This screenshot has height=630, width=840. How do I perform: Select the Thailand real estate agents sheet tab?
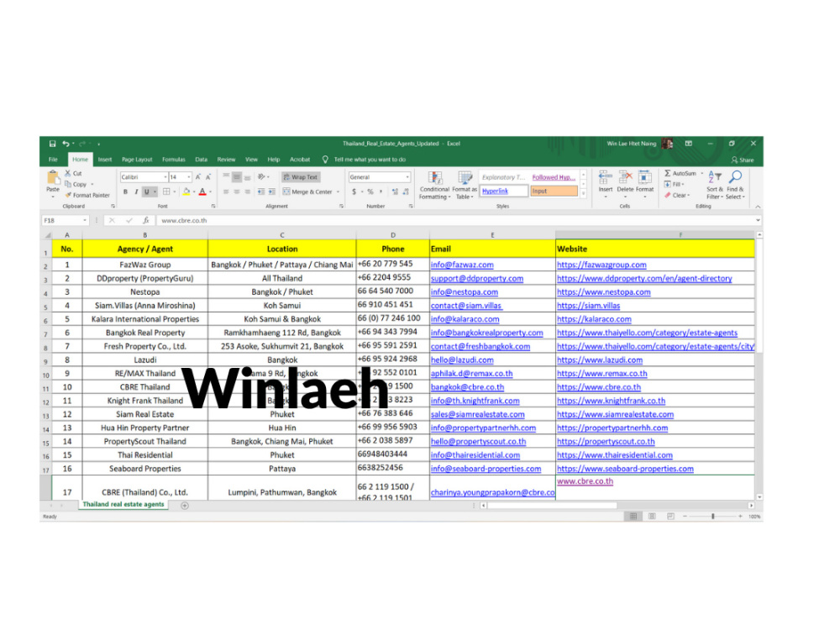click(x=123, y=505)
